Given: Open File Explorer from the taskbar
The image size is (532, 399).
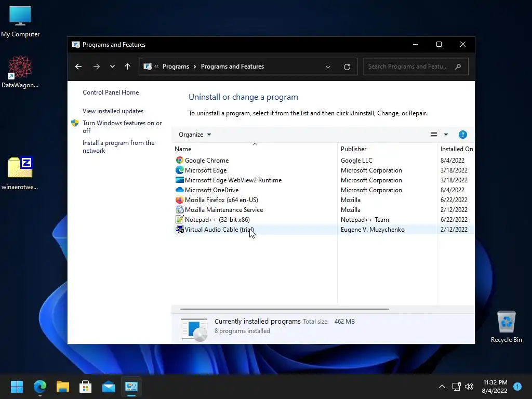Looking at the screenshot, I should pos(63,387).
